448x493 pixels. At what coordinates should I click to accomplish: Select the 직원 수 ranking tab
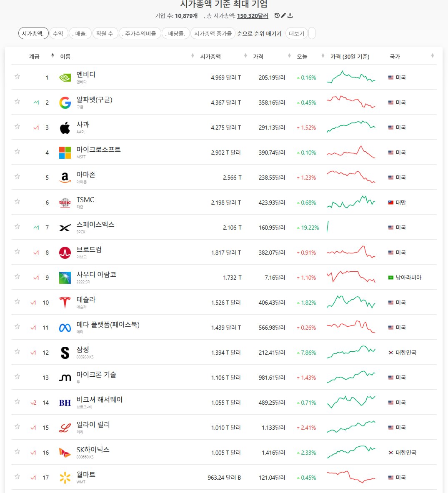(x=105, y=33)
